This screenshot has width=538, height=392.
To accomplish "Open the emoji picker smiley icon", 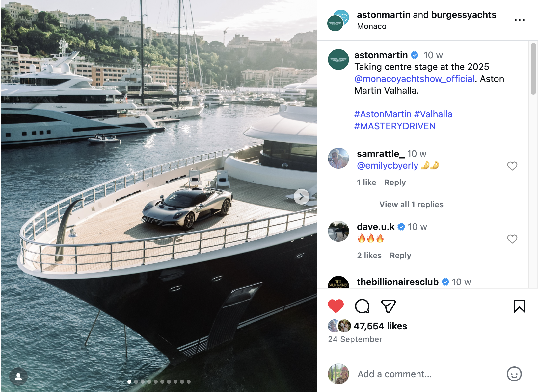I will (x=514, y=374).
